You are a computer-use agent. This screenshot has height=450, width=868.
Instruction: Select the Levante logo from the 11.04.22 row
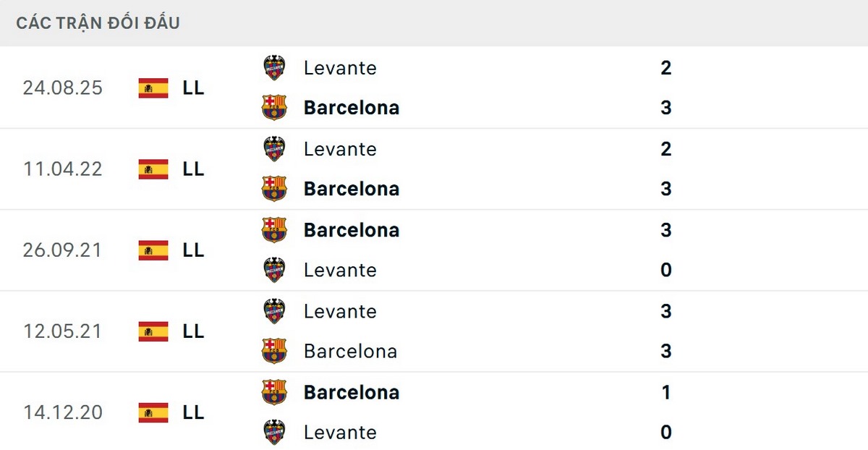coord(274,149)
